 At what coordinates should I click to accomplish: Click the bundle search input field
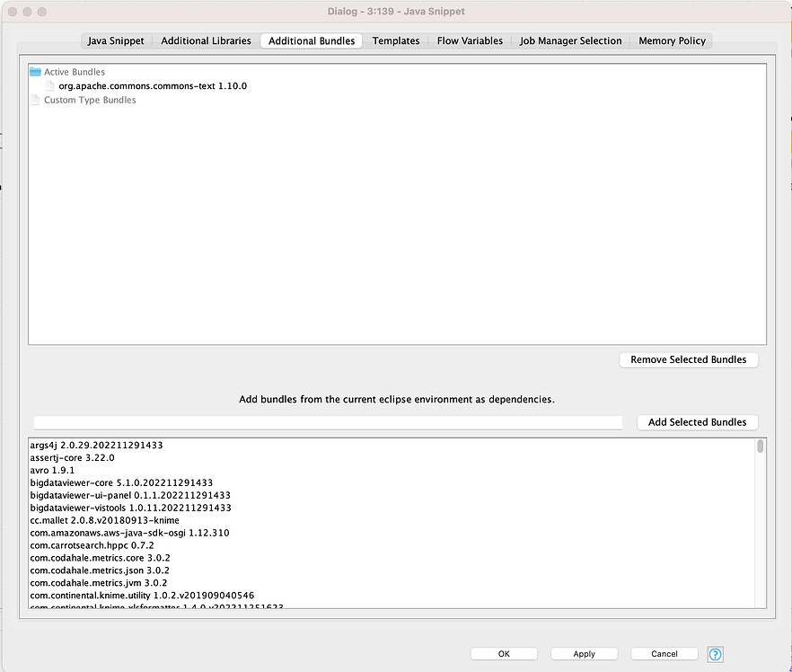pyautogui.click(x=328, y=421)
